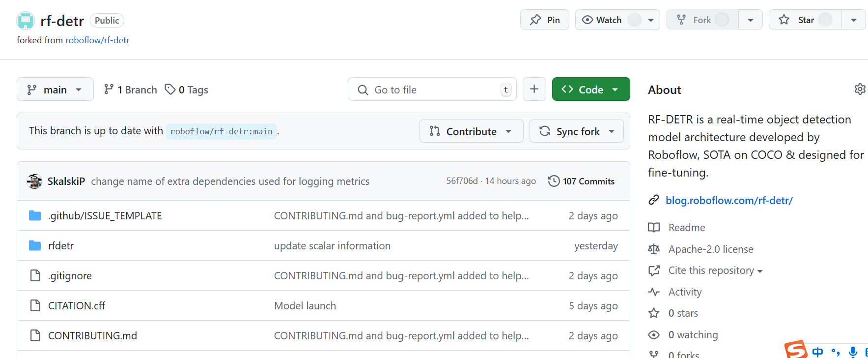Expand the Watch notification options arrow
The image size is (868, 358).
tap(651, 20)
